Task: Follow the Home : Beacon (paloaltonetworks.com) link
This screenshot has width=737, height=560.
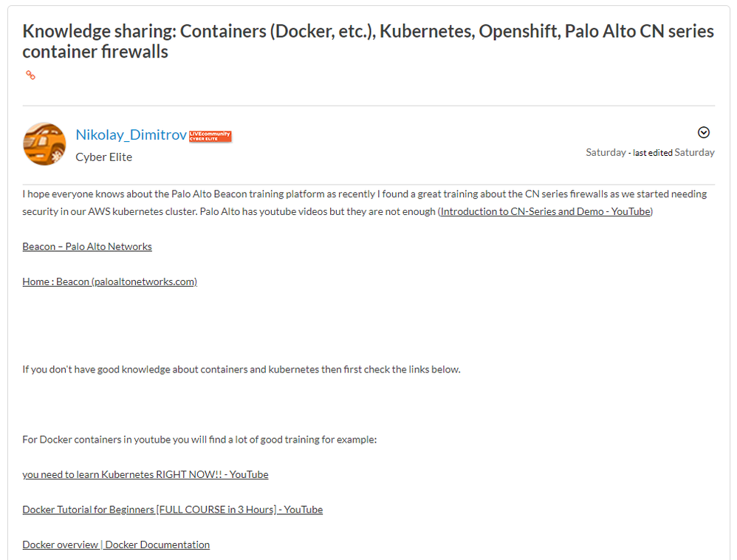Action: click(109, 281)
